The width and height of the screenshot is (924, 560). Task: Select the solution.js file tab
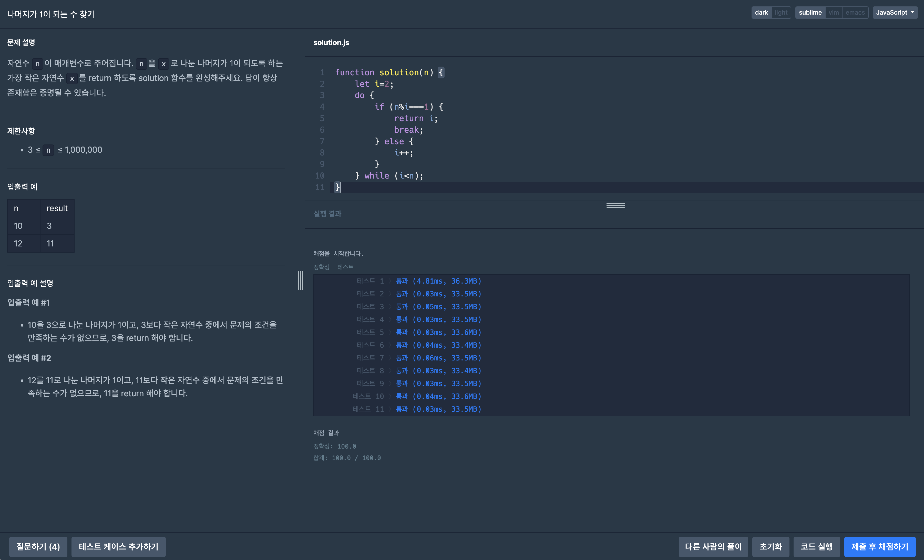point(331,43)
